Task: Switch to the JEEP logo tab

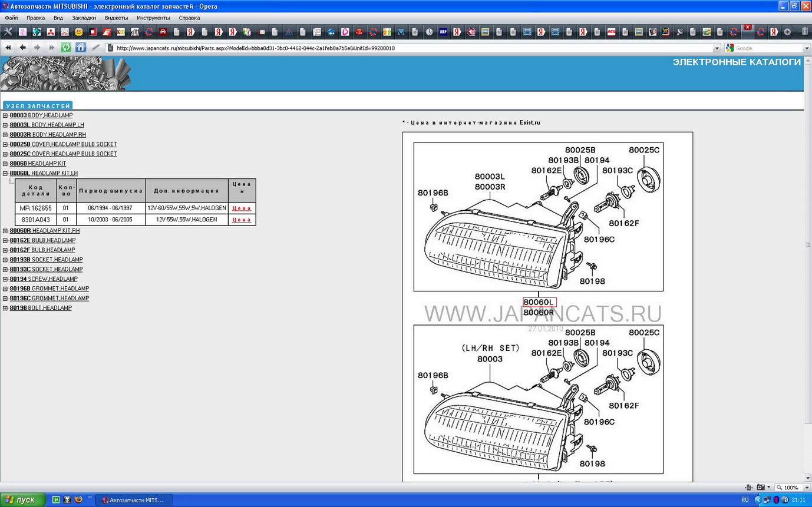Action: (443, 32)
